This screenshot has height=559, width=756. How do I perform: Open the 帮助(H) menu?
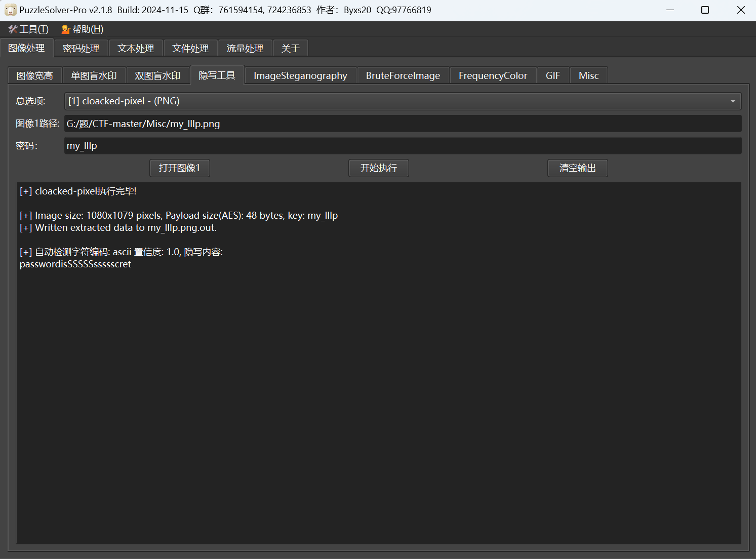(x=82, y=29)
